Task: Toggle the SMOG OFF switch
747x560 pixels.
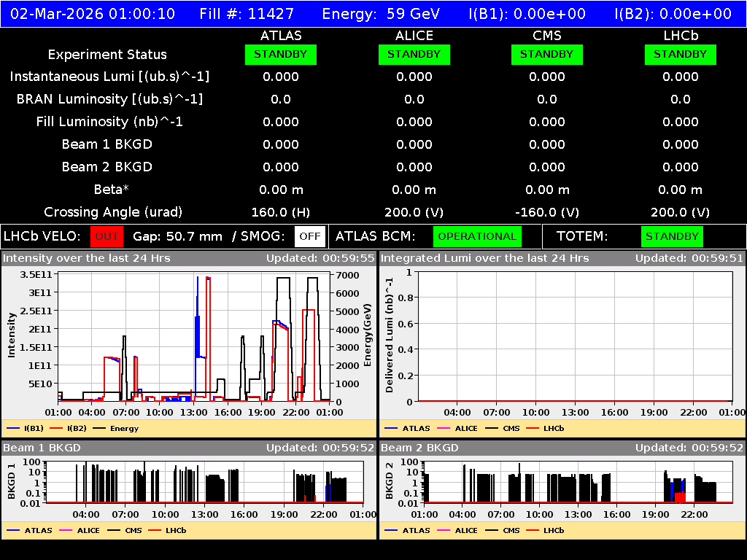Action: point(309,236)
